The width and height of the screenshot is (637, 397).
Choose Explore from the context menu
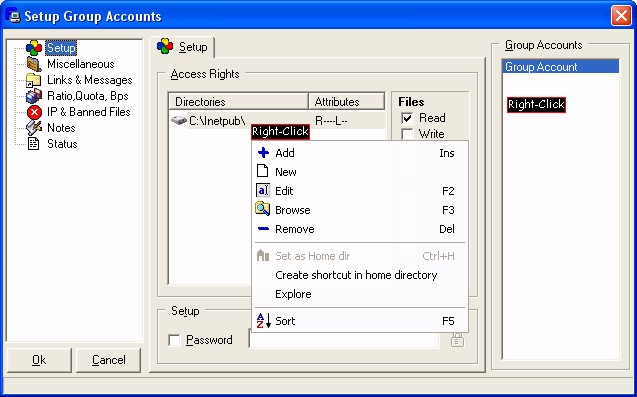360,294
